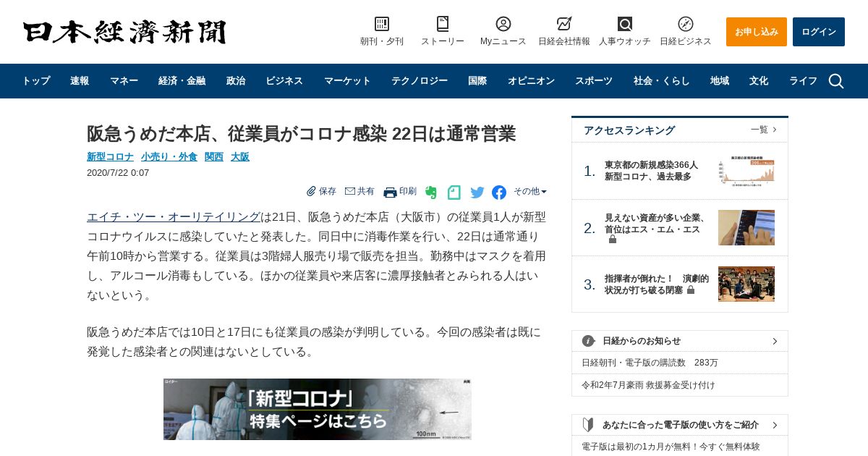Open the オピニオン menu item

click(x=531, y=81)
